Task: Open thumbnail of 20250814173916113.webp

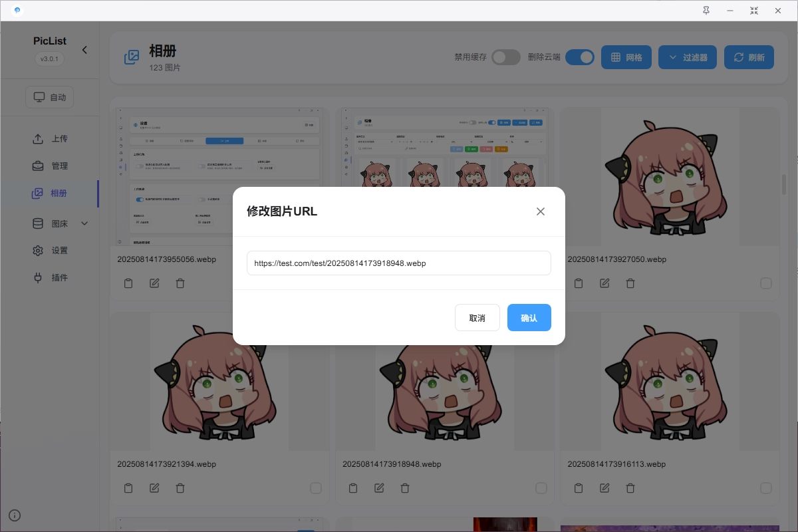Action: 670,382
